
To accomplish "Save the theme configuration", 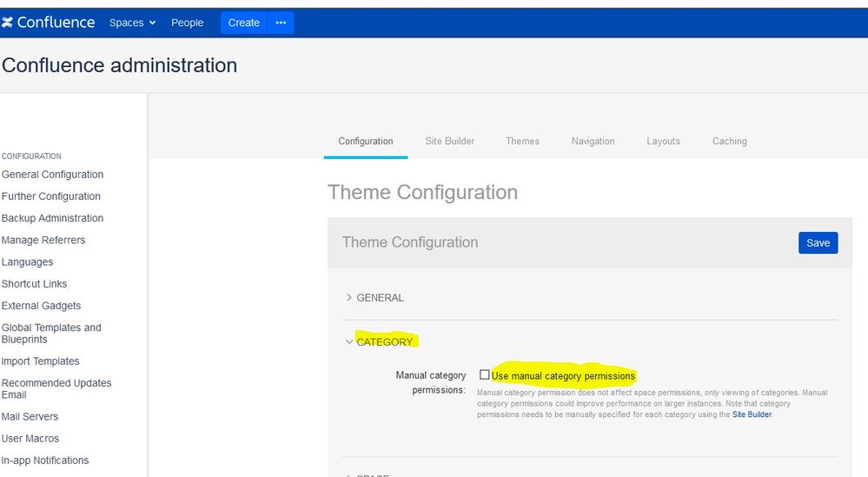I will 818,243.
